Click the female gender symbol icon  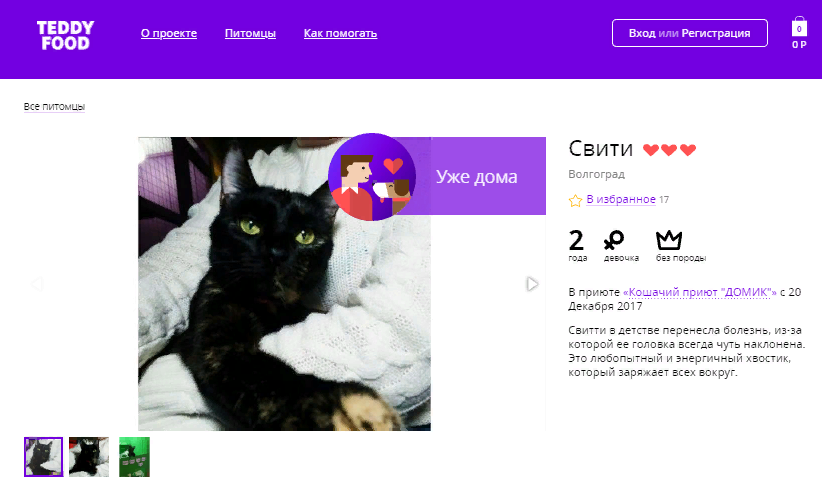tap(614, 240)
